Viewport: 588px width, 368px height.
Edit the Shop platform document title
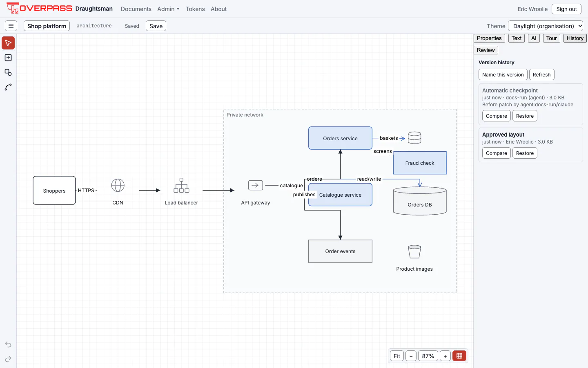click(47, 26)
